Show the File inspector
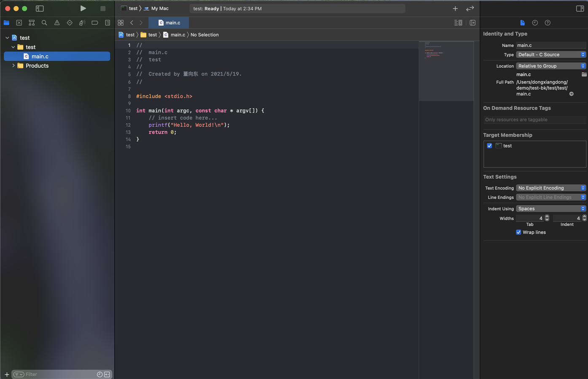This screenshot has height=379, width=588. click(x=522, y=23)
